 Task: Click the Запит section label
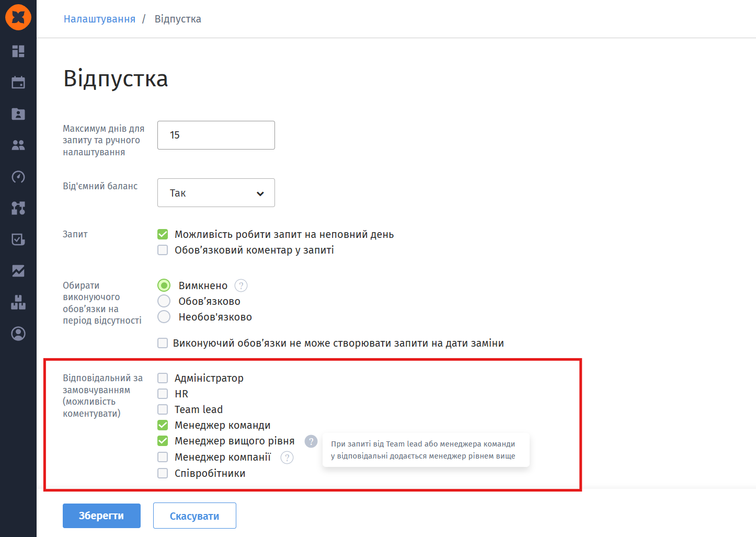click(x=75, y=234)
